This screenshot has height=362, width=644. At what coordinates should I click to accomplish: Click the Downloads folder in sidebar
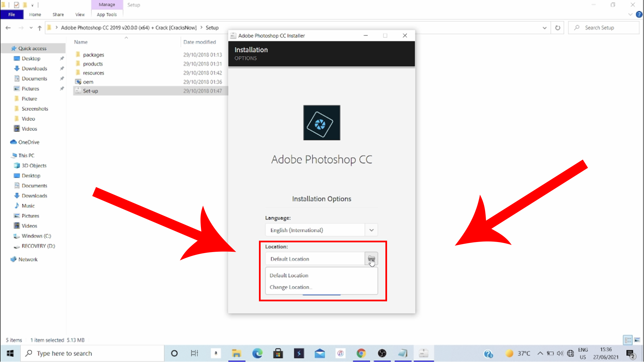[35, 68]
